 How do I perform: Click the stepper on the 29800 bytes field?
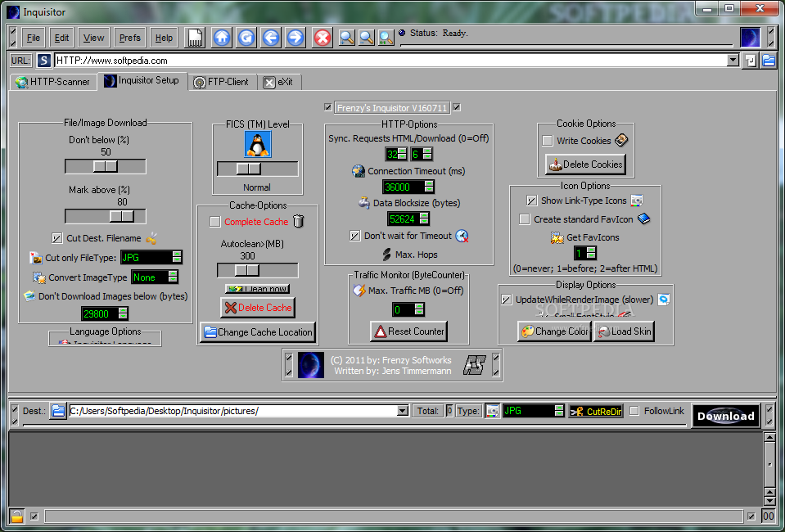tap(123, 313)
